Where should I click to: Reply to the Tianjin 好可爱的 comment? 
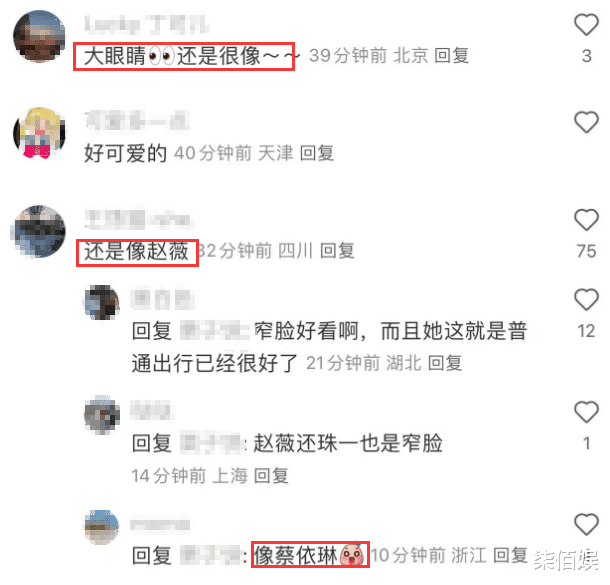pyautogui.click(x=317, y=153)
